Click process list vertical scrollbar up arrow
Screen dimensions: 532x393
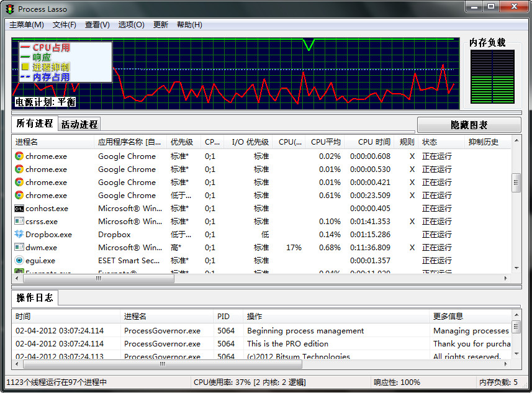pos(516,140)
